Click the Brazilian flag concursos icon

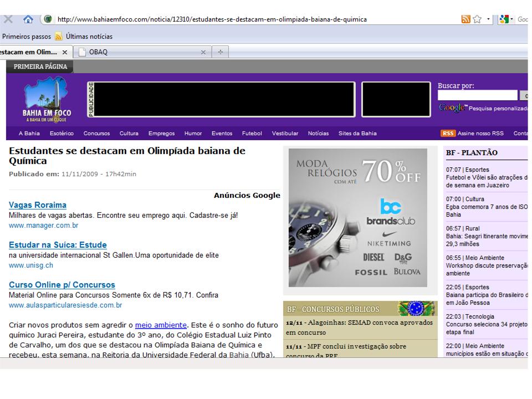tap(416, 309)
